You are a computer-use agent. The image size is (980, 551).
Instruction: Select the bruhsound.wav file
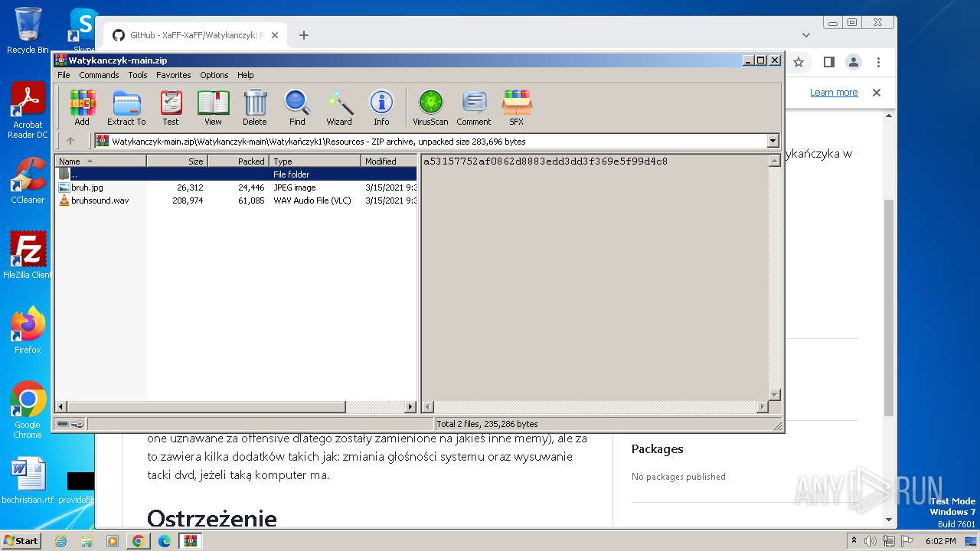(x=236, y=201)
